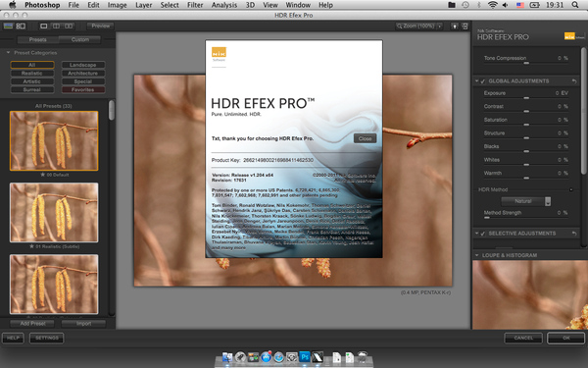Viewport: 588px width, 368px height.
Task: Open Safari from the Dock
Action: click(x=279, y=357)
